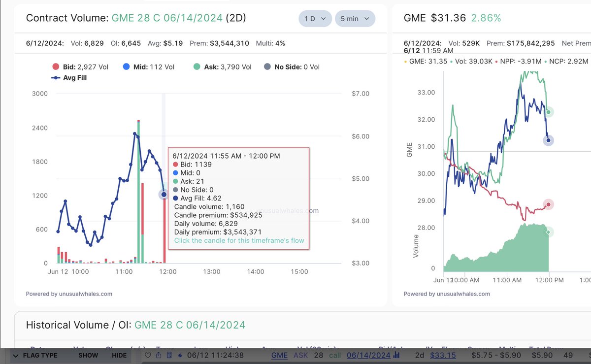
Task: Click 'Click the candle for this timeframe's flow'
Action: pyautogui.click(x=239, y=240)
